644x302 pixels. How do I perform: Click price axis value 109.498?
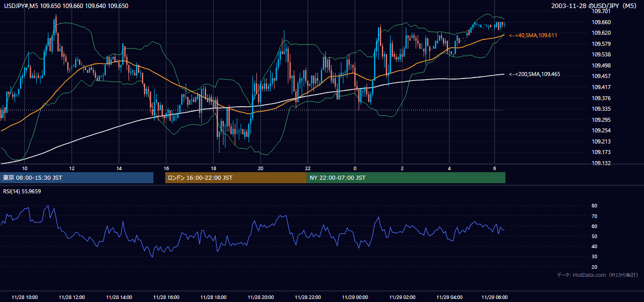(x=602, y=65)
